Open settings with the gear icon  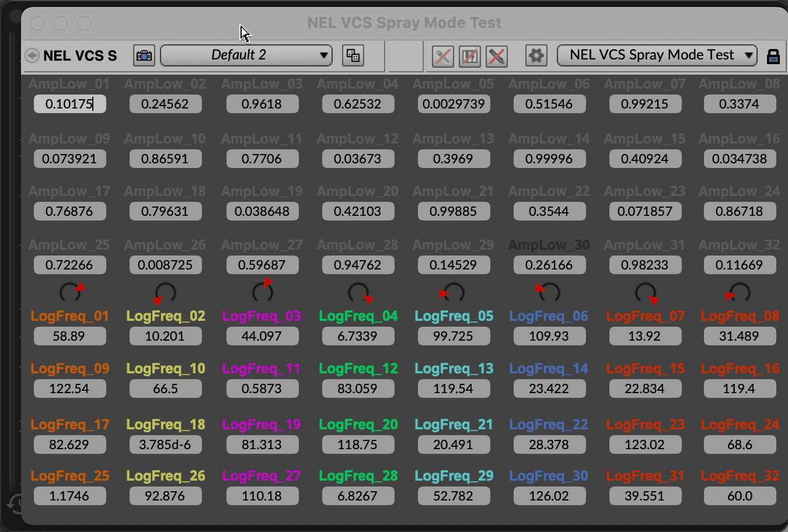(x=536, y=56)
